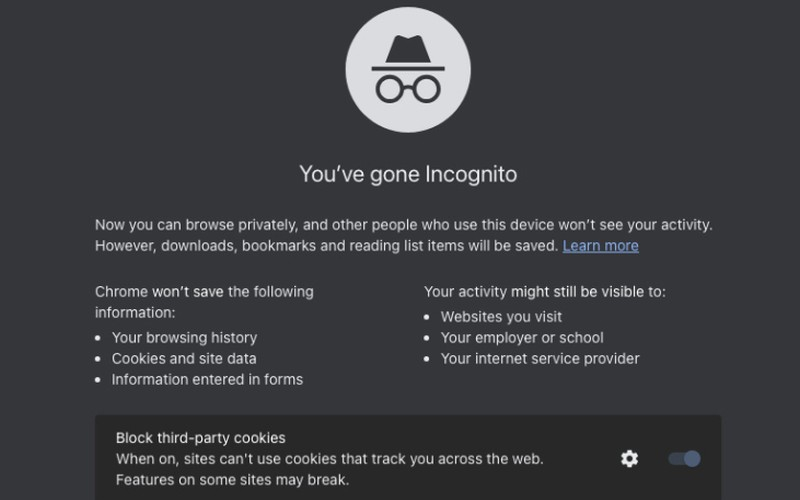Click "Cookies and site data" bullet item
The height and width of the screenshot is (500, 800).
point(184,358)
